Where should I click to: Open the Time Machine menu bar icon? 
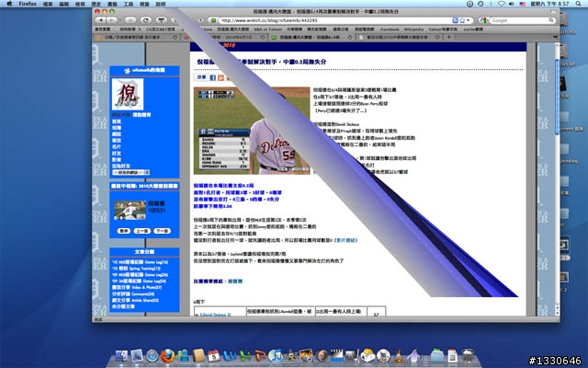[x=481, y=4]
